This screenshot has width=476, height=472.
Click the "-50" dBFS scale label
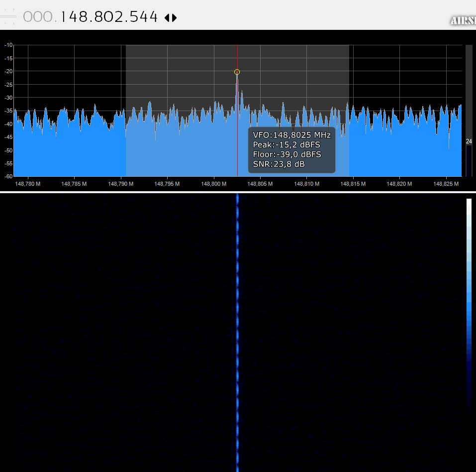(8, 150)
